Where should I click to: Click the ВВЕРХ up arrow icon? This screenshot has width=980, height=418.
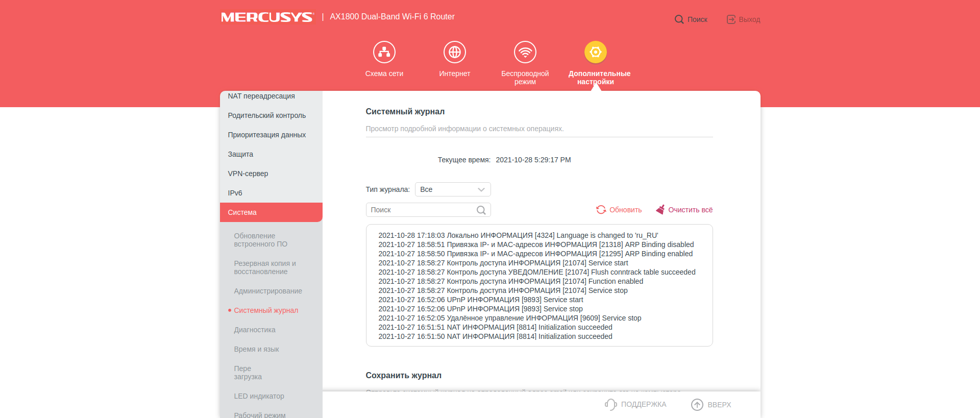tap(697, 405)
